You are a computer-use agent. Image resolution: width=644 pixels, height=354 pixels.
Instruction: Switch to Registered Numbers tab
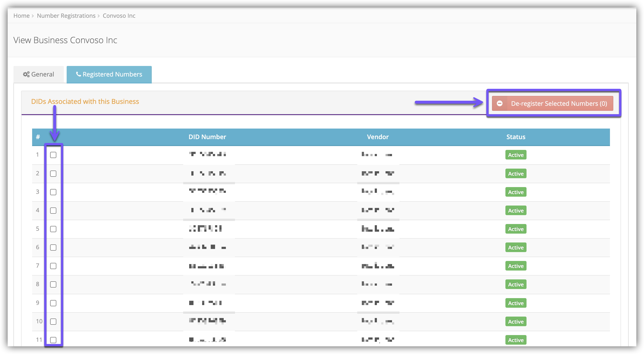(109, 74)
